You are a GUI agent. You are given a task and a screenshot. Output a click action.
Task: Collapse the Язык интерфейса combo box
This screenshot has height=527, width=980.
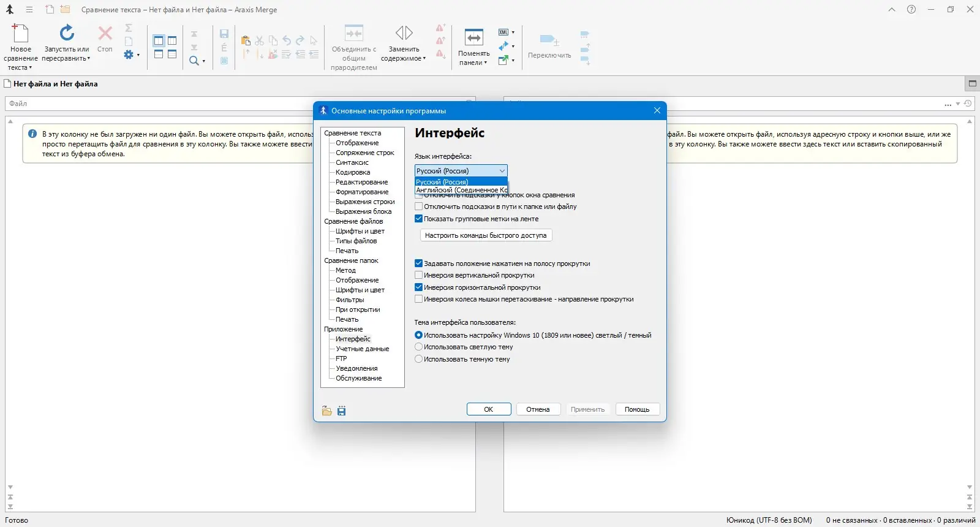coord(502,171)
